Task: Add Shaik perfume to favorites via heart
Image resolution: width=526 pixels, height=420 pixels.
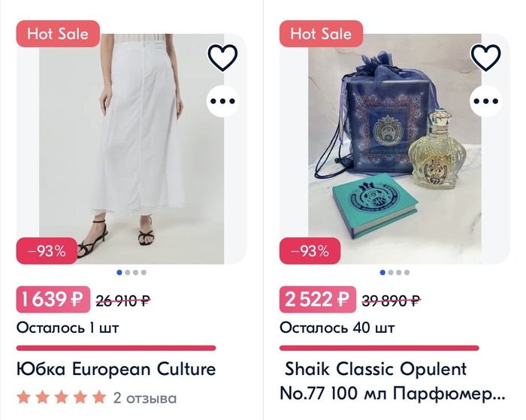Action: click(486, 58)
